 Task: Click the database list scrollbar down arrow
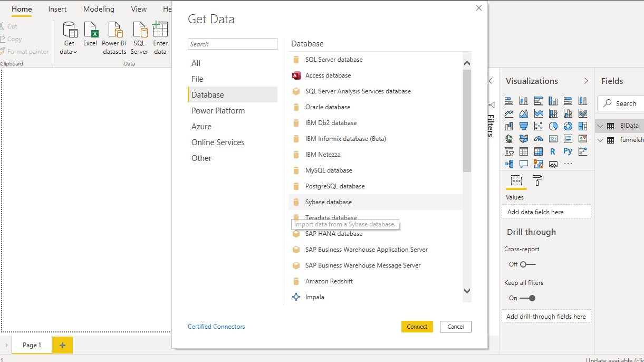click(467, 291)
